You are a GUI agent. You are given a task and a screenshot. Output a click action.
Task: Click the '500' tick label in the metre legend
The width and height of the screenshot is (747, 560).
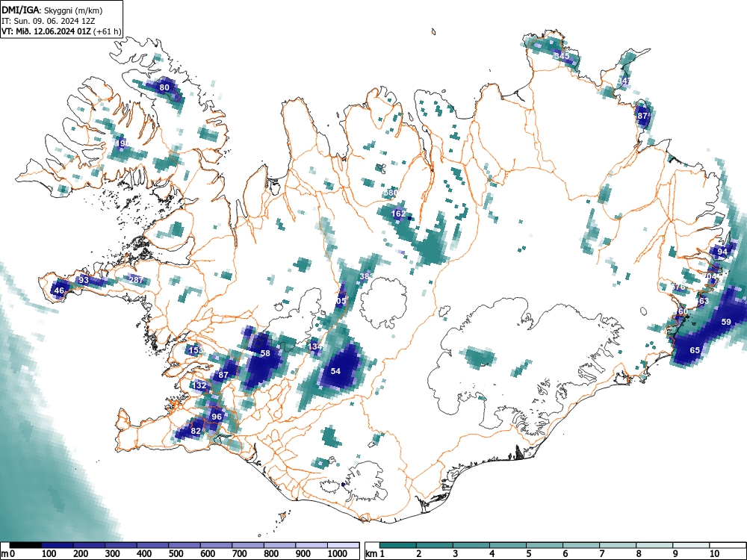click(x=176, y=554)
